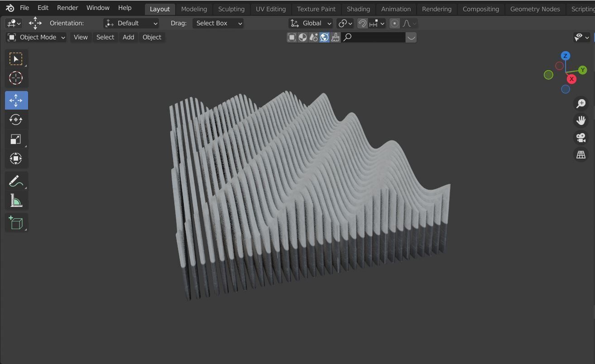Open the viewport View menu

pos(81,37)
